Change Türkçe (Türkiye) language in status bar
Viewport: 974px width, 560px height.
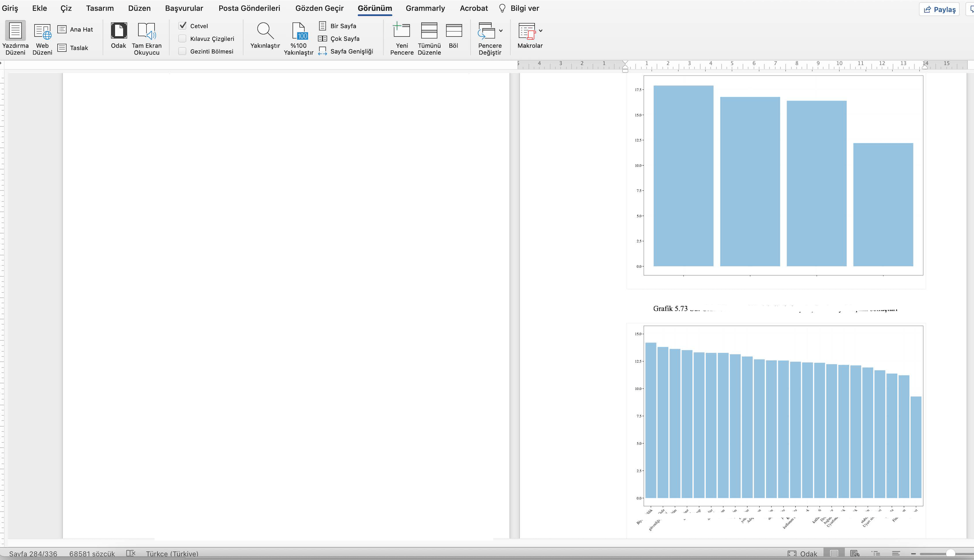coord(172,554)
